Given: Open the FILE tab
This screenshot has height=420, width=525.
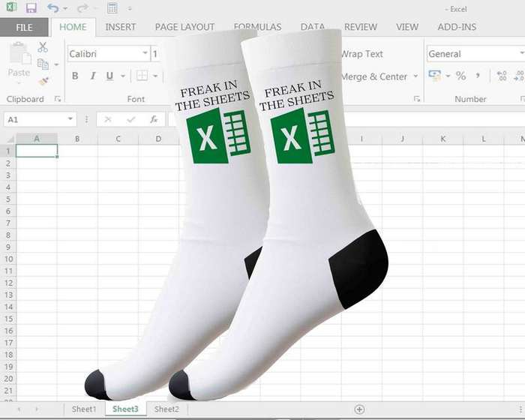Looking at the screenshot, I should 24,27.
